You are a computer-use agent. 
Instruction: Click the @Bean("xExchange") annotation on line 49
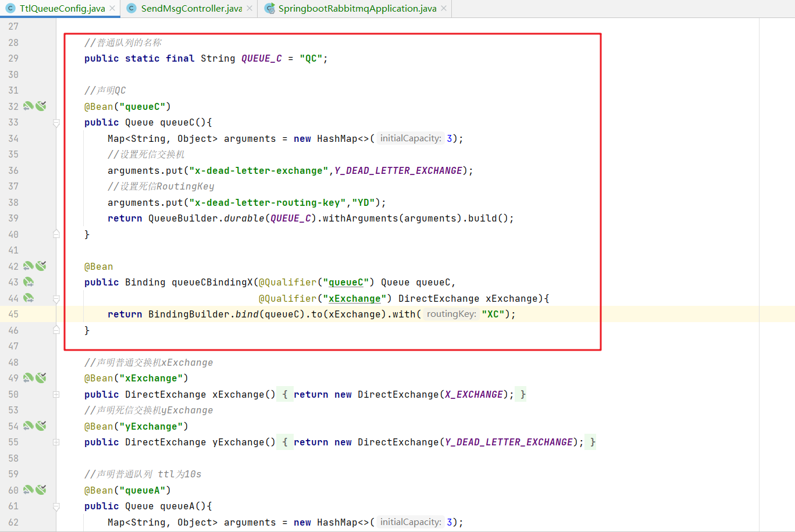pos(137,379)
